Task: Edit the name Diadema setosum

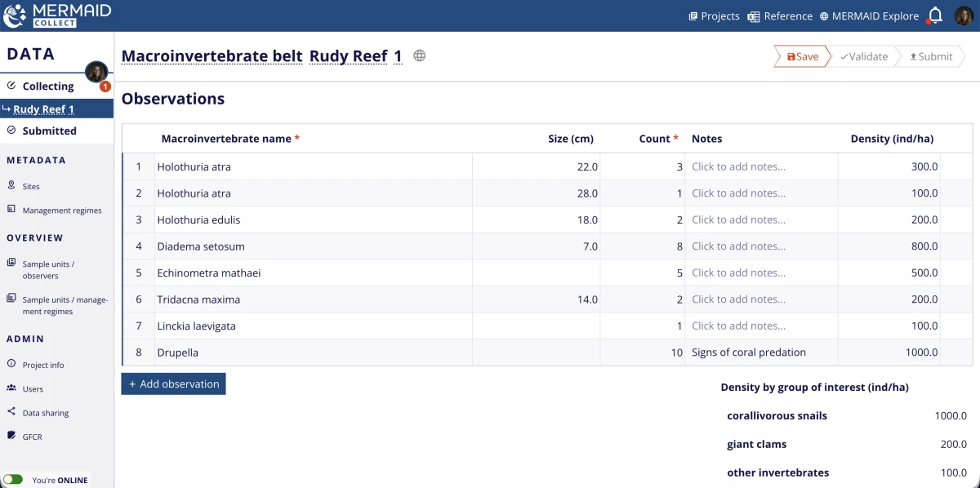Action: click(x=314, y=246)
